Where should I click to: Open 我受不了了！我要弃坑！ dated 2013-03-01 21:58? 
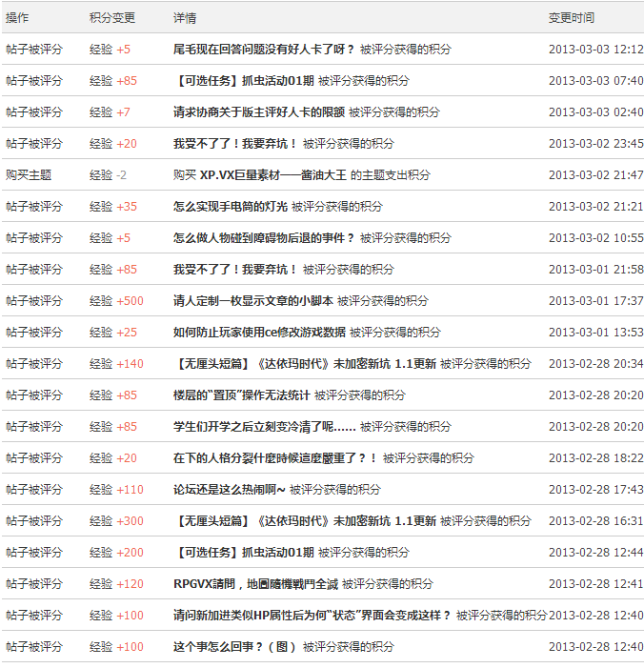235,270
